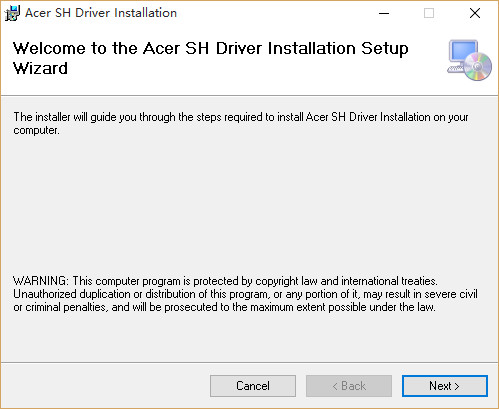Click empty footer area left of Cancel
This screenshot has height=409, width=499.
pyautogui.click(x=103, y=386)
